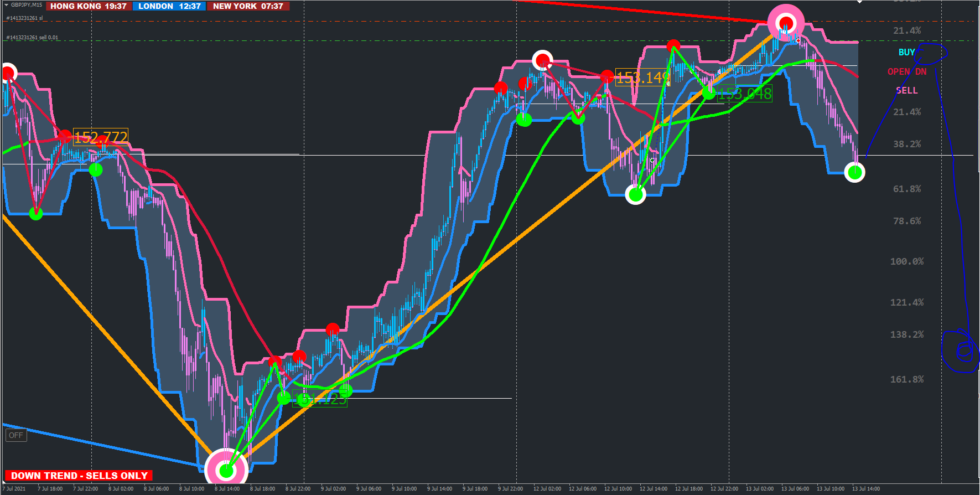Viewport: 980px width, 495px height.
Task: Click the pink SELL label
Action: point(907,90)
